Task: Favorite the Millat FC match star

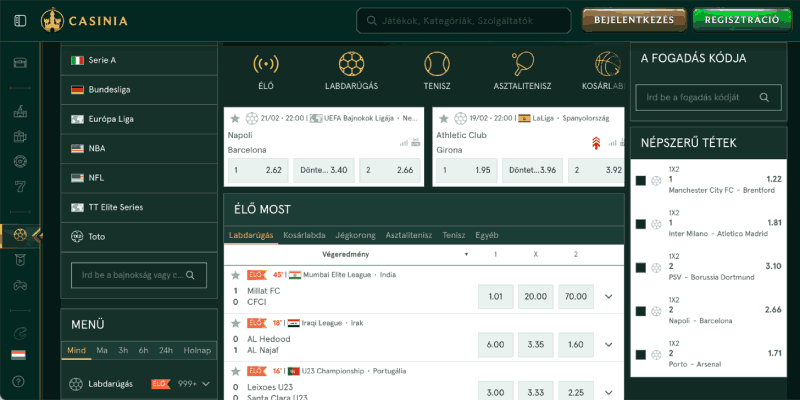Action: tap(235, 275)
